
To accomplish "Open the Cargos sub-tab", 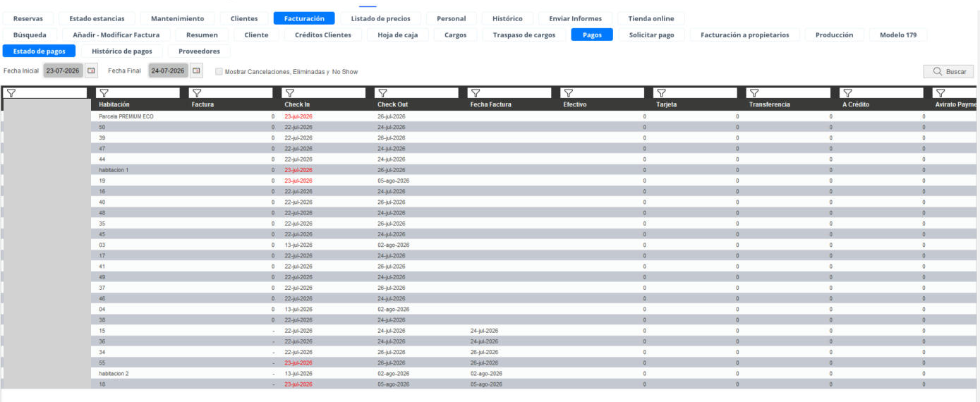I will [456, 35].
